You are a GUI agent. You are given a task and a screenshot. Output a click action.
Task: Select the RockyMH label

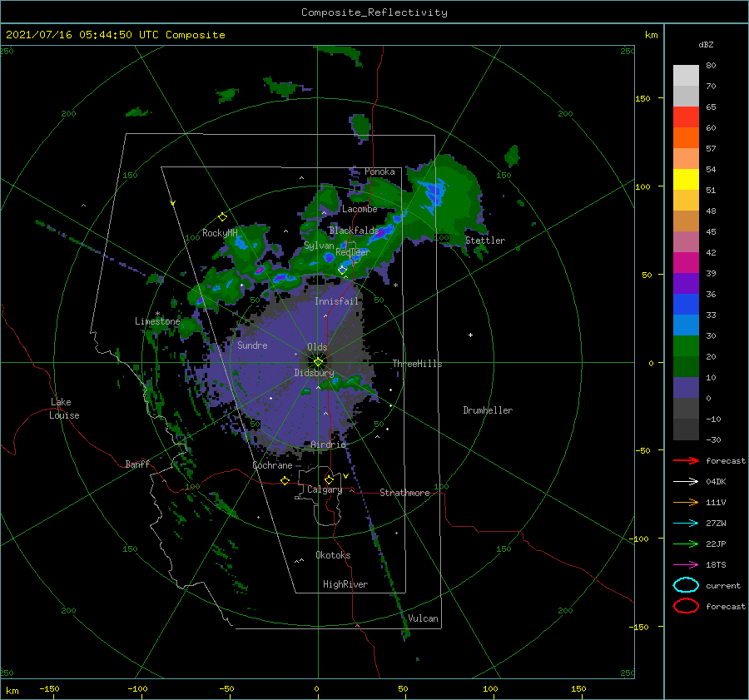tap(220, 233)
